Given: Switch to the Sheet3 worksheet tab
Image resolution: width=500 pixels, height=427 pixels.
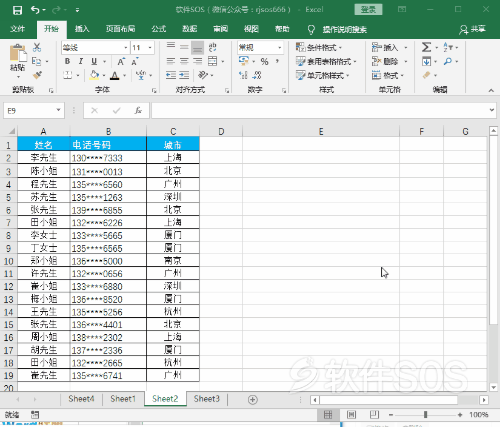Looking at the screenshot, I should coord(207,399).
